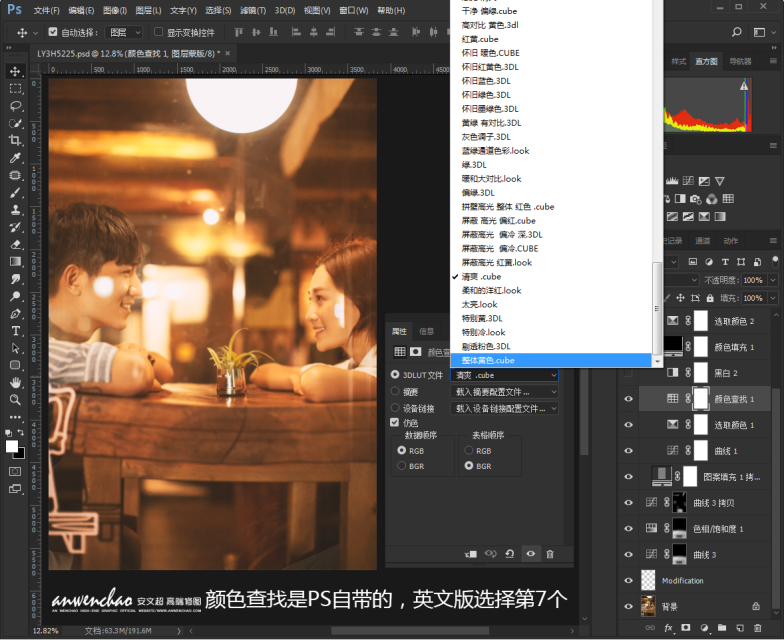The width and height of the screenshot is (784, 640).
Task: Select the Zoom tool
Action: click(16, 400)
